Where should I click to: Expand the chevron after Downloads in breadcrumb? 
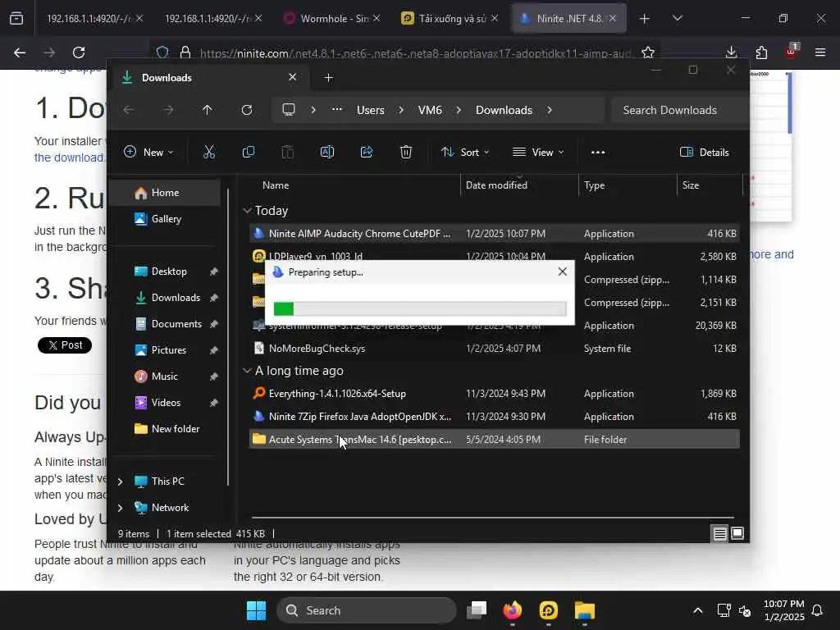[x=550, y=110]
